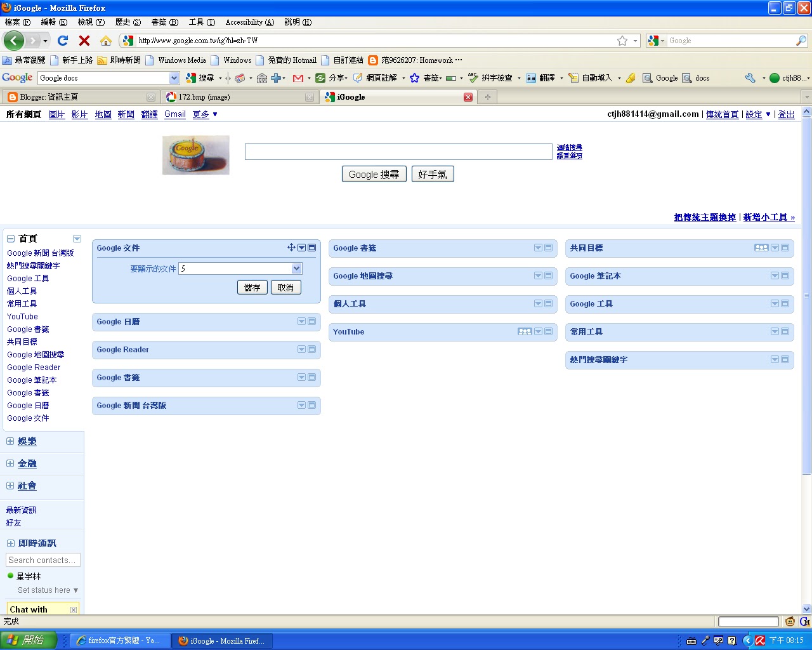This screenshot has height=650, width=812.
Task: Close the iGoogle tab
Action: 468,97
